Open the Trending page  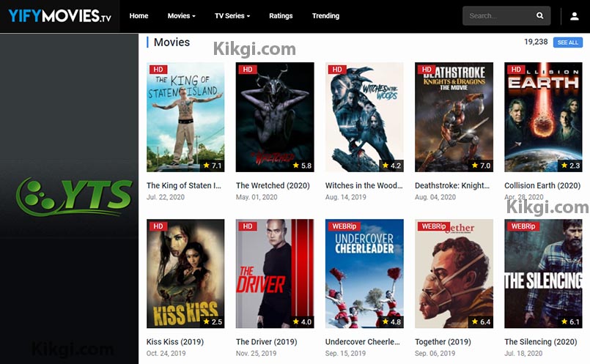click(x=325, y=16)
